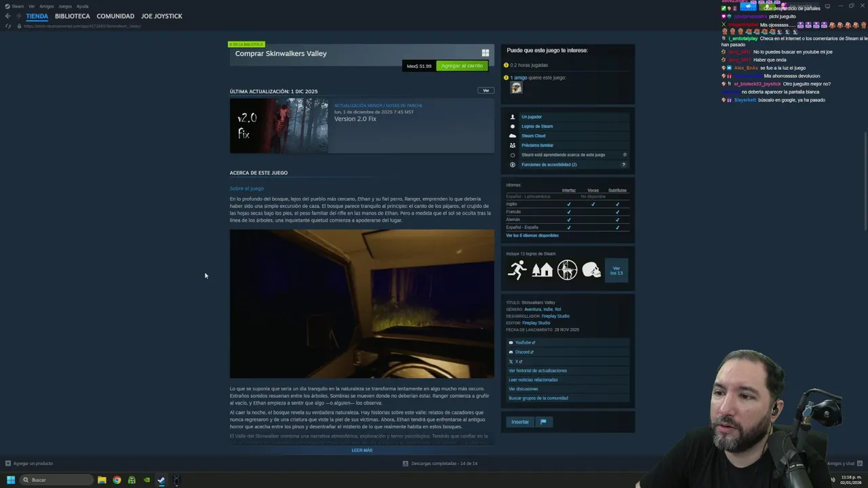Viewport: 868px width, 488px height.
Task: Open the TIENDA tab
Action: pos(37,16)
